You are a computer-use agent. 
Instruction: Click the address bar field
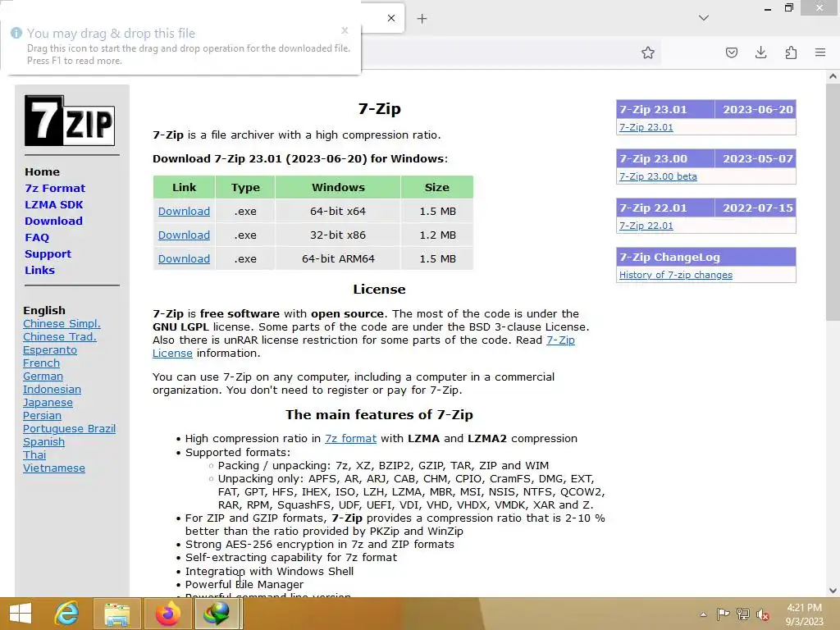512,52
